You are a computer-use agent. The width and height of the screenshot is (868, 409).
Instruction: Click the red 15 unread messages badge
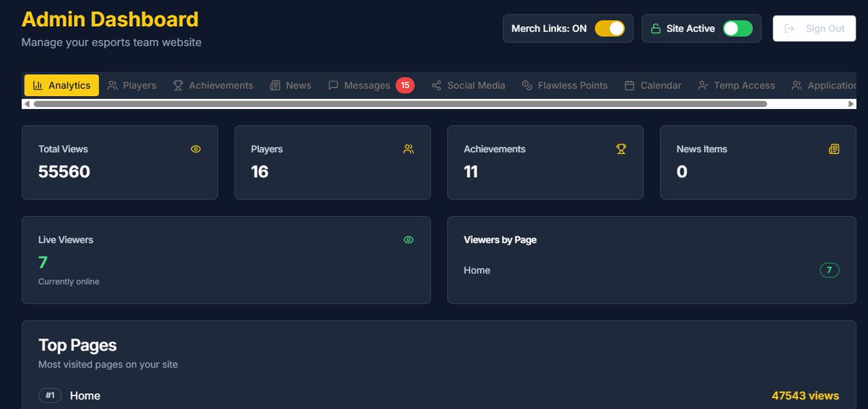click(x=405, y=85)
